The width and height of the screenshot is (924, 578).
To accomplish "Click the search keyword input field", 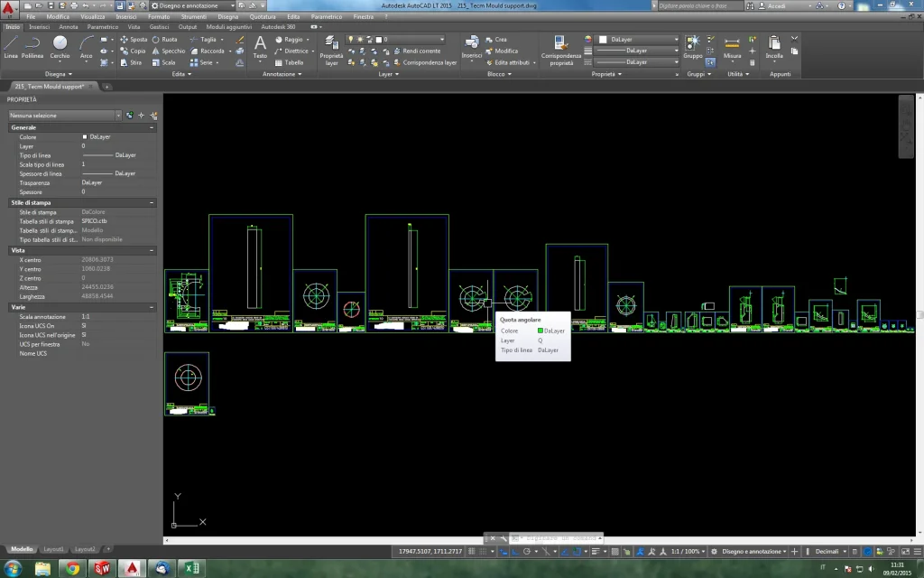I will pos(699,6).
